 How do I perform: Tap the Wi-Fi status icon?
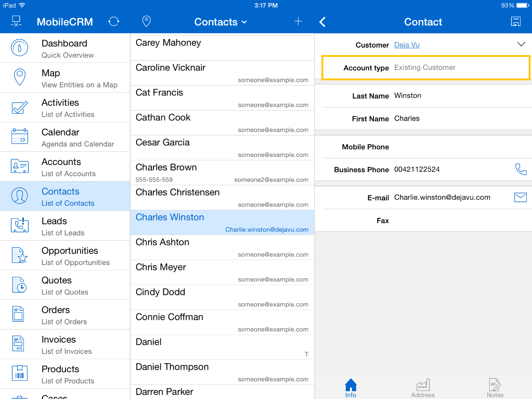[x=22, y=5]
